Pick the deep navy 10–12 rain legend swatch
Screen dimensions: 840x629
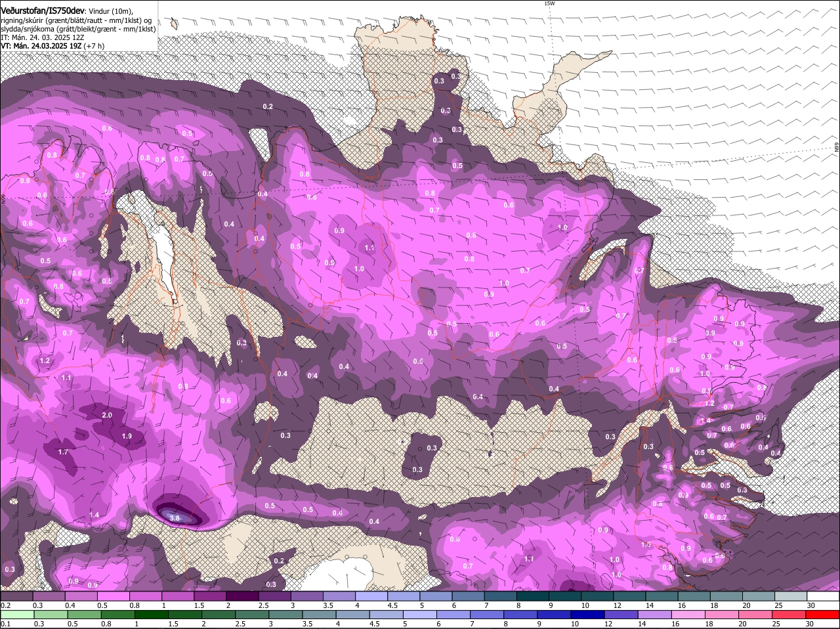point(587,615)
